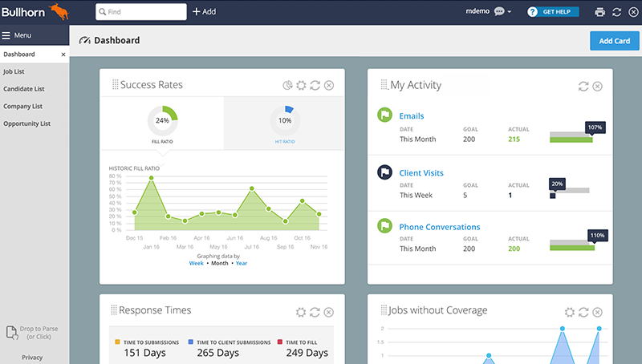Grab the Success Rates drag handle
Image resolution: width=642 pixels, height=364 pixels.
click(116, 85)
